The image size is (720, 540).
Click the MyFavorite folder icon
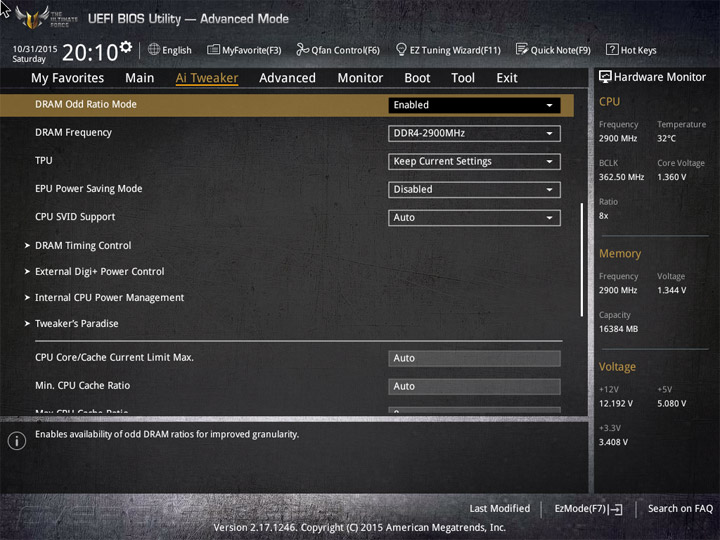[x=213, y=49]
